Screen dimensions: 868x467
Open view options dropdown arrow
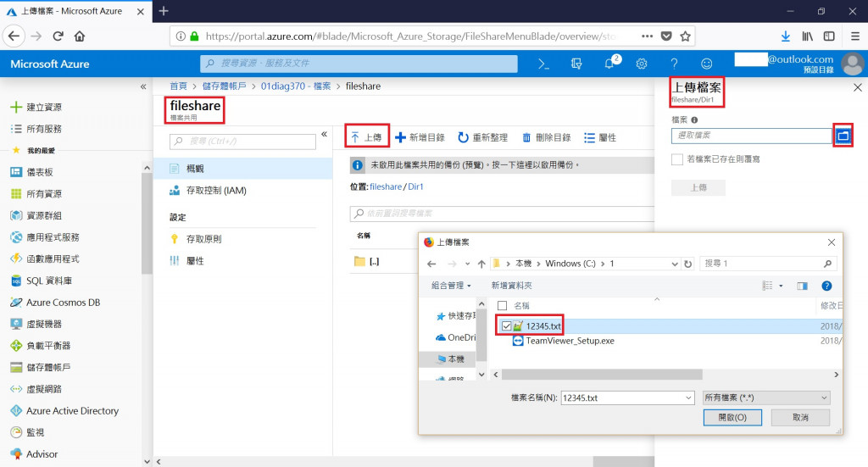coord(781,286)
